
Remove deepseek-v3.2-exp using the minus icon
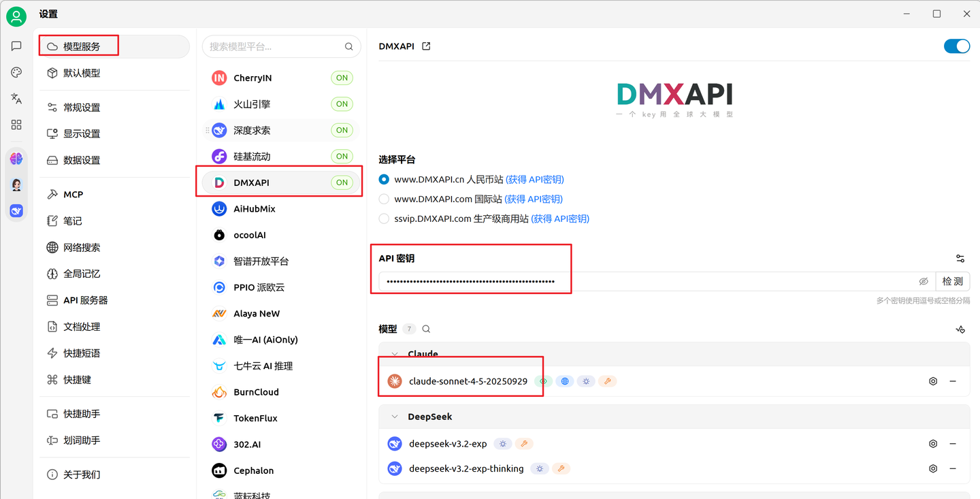pos(953,443)
